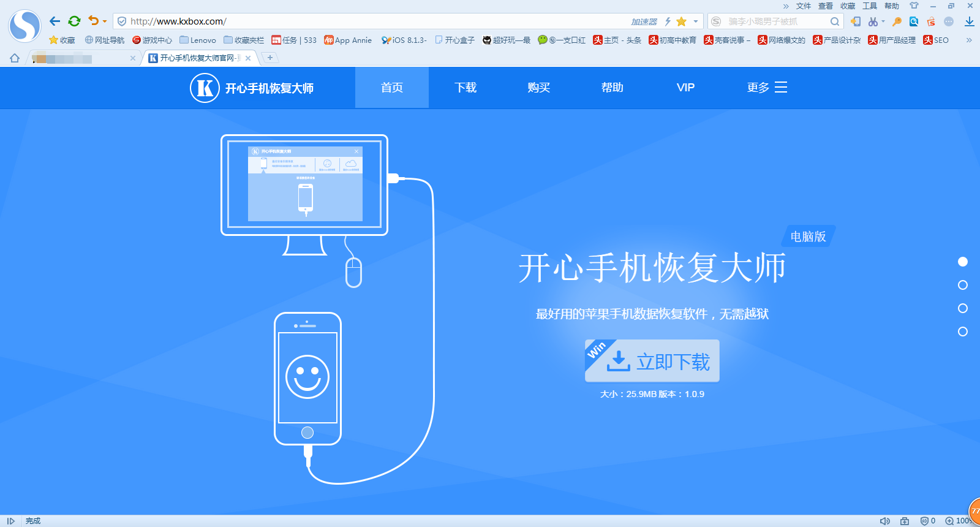Open the 帮助 menu in menu bar
This screenshot has height=527, width=980.
click(x=892, y=6)
